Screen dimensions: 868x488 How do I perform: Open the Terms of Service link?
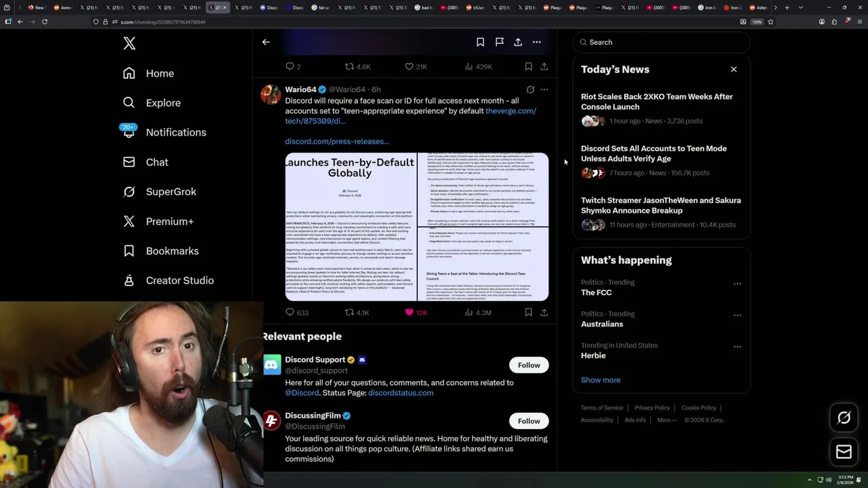point(602,408)
